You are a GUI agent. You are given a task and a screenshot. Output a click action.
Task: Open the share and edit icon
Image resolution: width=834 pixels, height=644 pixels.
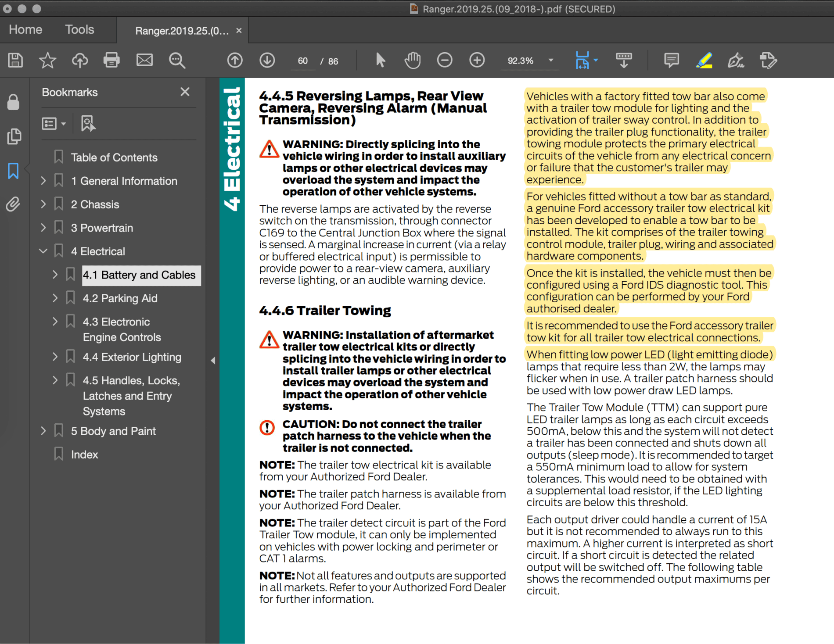(x=768, y=60)
